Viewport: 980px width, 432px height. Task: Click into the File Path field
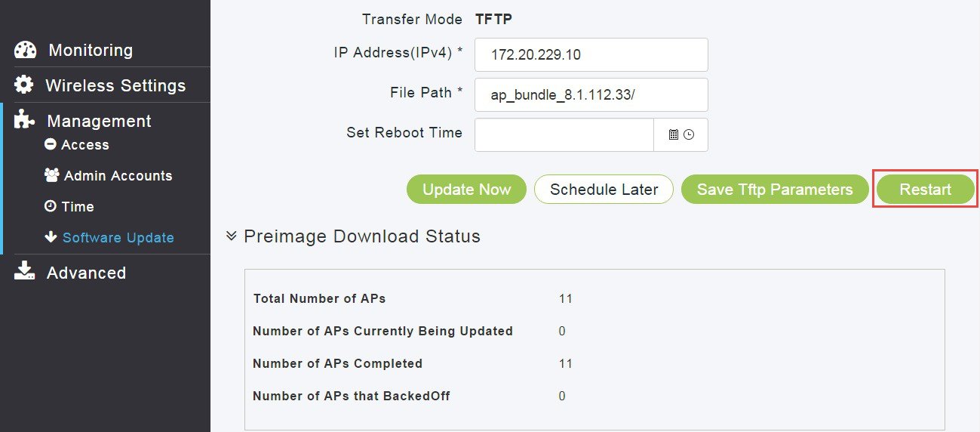pyautogui.click(x=591, y=94)
